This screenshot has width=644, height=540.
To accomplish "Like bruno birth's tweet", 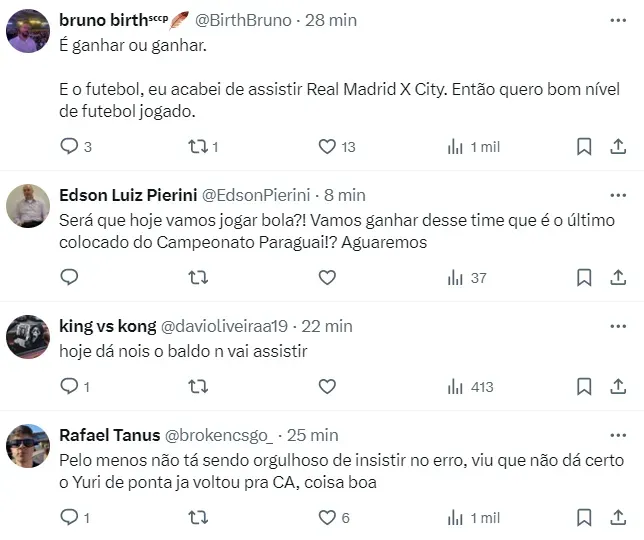I will (327, 147).
